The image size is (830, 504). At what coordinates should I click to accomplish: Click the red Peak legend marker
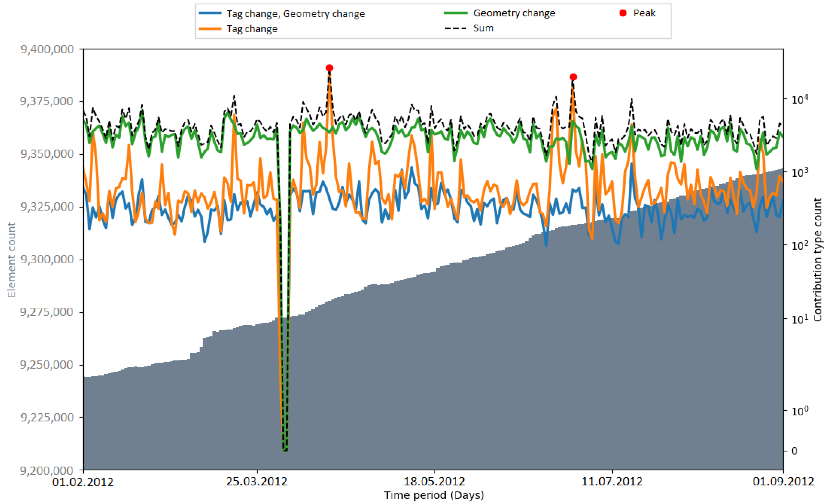(623, 13)
